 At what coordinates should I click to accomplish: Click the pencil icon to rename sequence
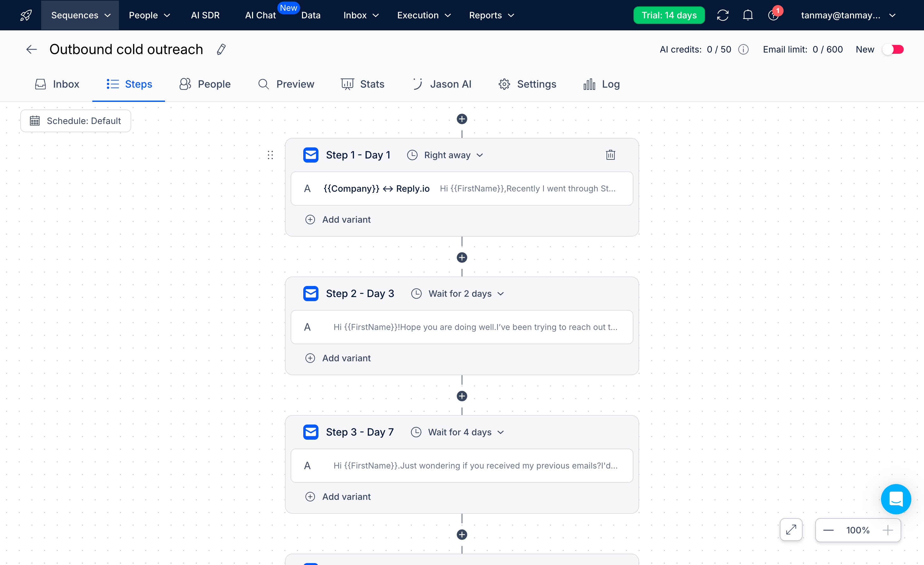[x=221, y=50]
